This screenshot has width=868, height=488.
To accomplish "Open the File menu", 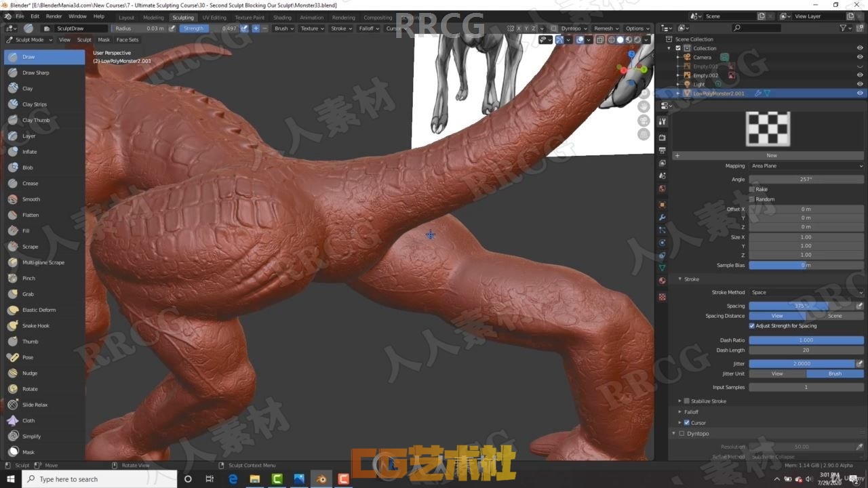I will 20,16.
